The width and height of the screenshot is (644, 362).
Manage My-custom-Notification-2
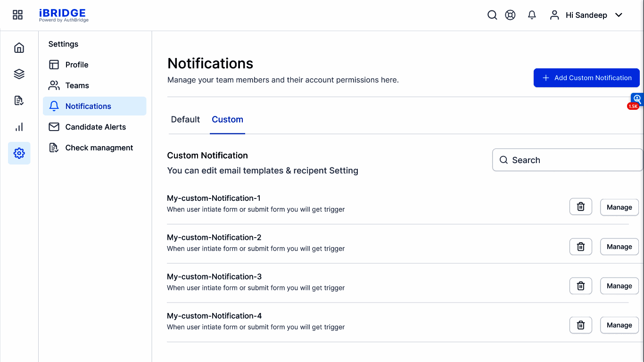coord(619,247)
